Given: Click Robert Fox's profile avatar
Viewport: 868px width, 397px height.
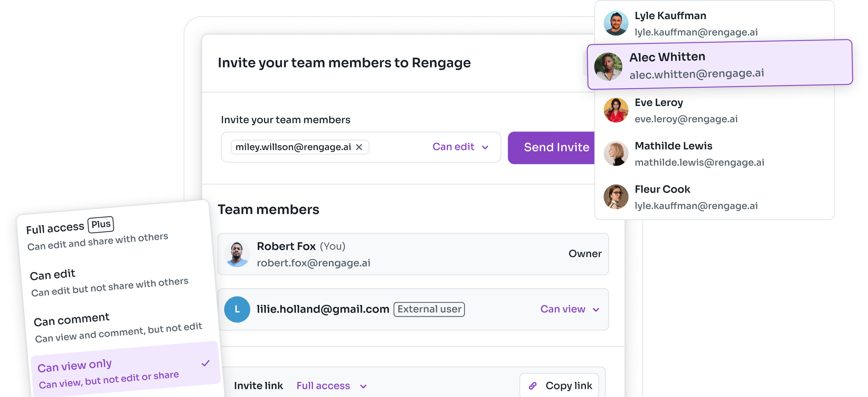Looking at the screenshot, I should point(237,254).
